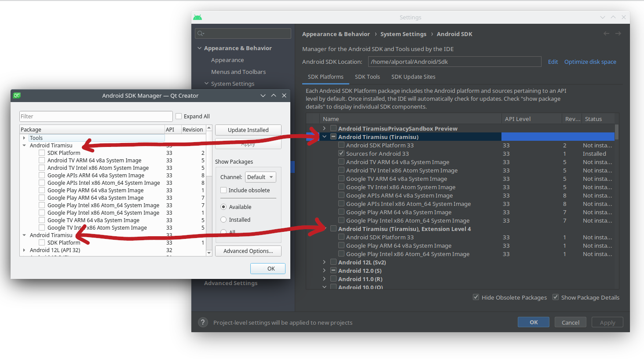
Task: Click Appearance & Behavior in the breadcrumb
Action: 336,34
